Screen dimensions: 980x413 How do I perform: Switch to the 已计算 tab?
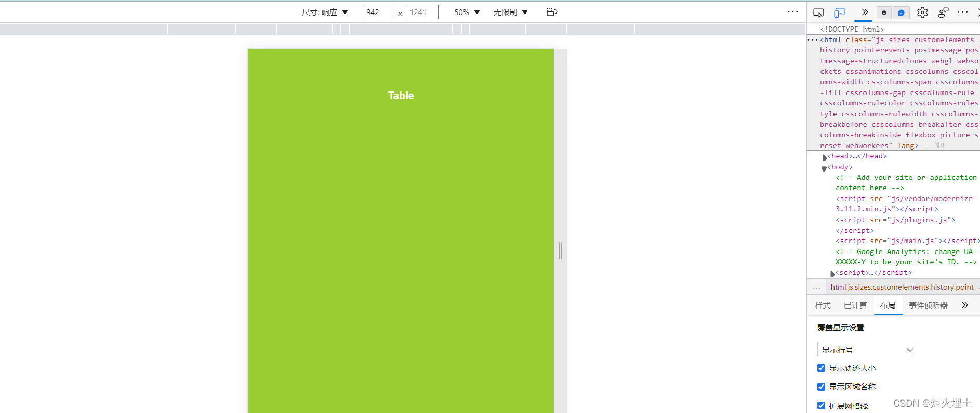pos(855,305)
